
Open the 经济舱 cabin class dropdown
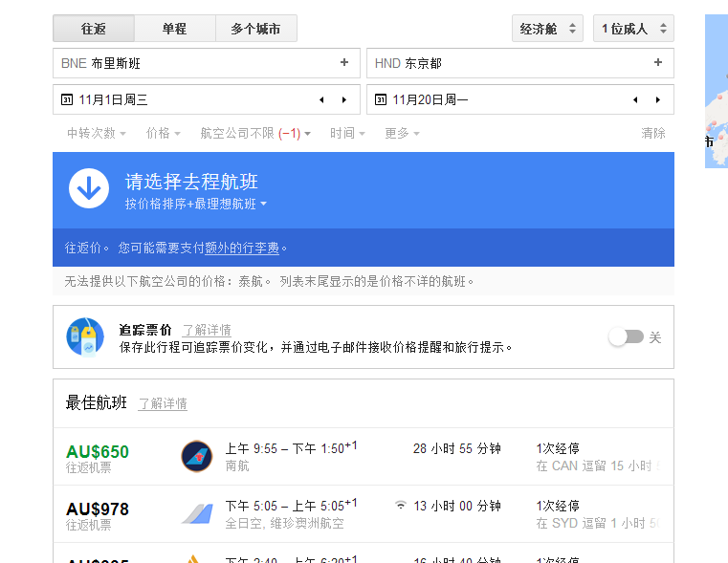547,29
